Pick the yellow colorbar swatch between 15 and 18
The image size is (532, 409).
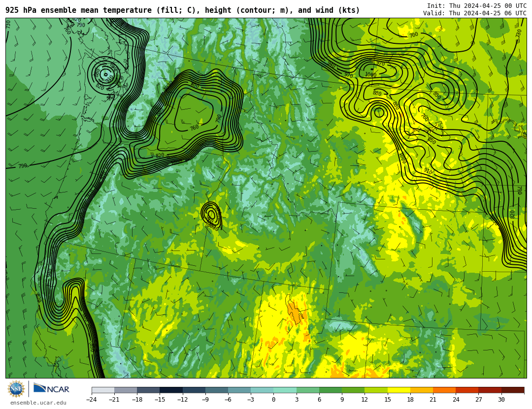399,390
